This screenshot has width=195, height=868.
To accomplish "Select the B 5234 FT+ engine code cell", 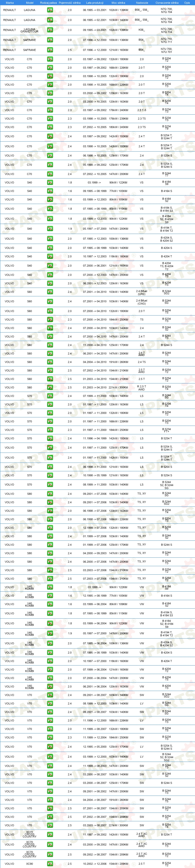I will [x=166, y=430].
